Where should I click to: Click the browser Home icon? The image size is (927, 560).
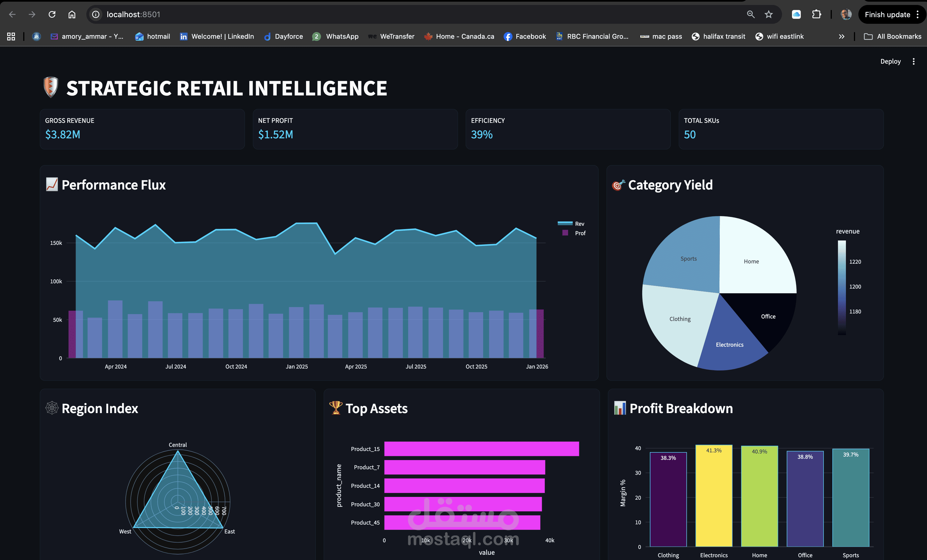[x=72, y=14]
